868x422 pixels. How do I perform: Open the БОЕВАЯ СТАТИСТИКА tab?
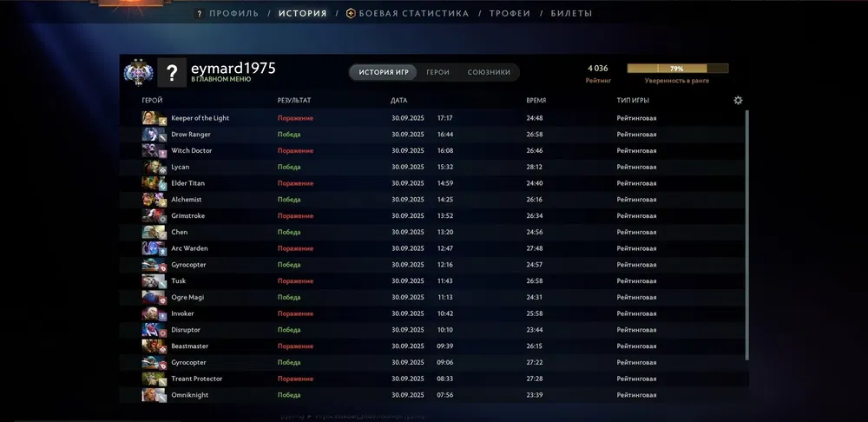(x=413, y=13)
